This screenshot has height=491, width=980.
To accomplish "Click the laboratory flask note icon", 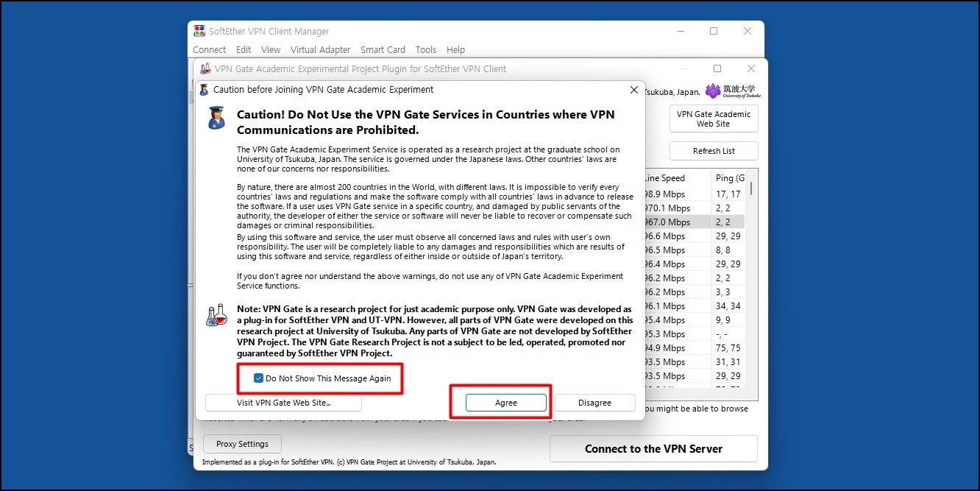I will pos(216,315).
